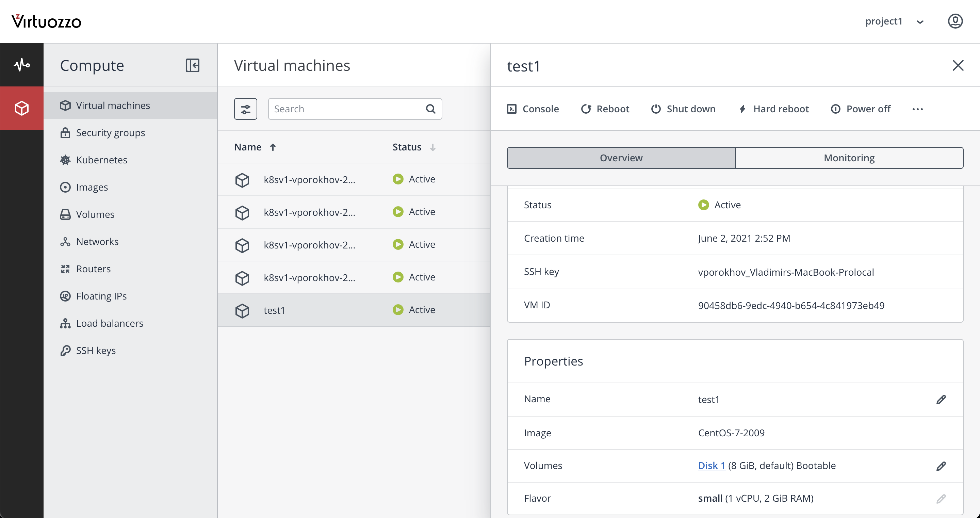Open the user account profile icon
The width and height of the screenshot is (980, 518).
point(955,21)
